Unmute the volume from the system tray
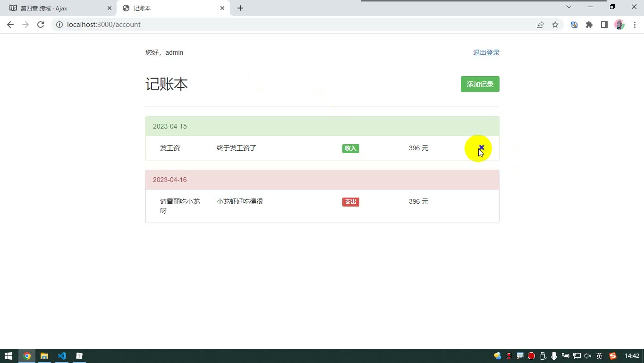 (588, 356)
